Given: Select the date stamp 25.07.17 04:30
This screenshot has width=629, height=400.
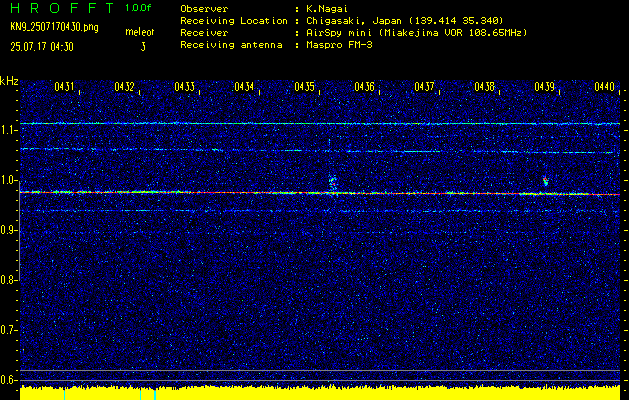Looking at the screenshot, I should click(x=42, y=47).
